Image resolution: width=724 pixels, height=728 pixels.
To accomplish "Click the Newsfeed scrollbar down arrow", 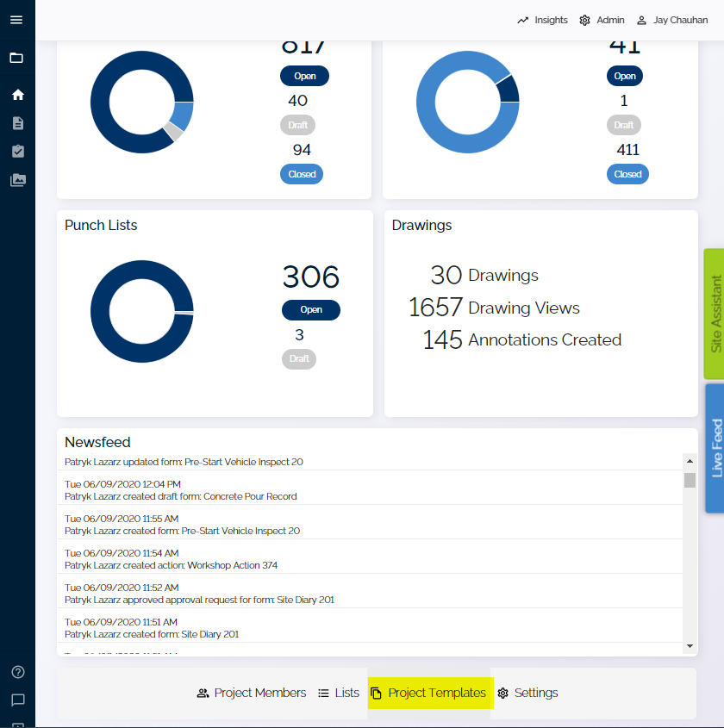I will [690, 644].
